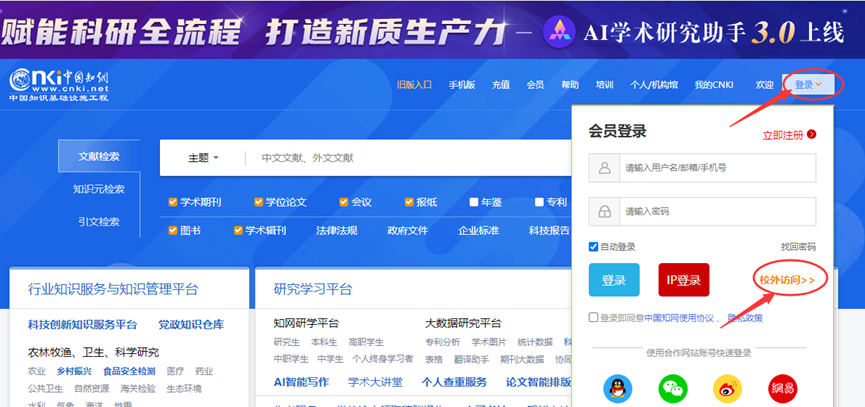Click the blue 登录 button
The width and height of the screenshot is (865, 407).
tap(614, 280)
